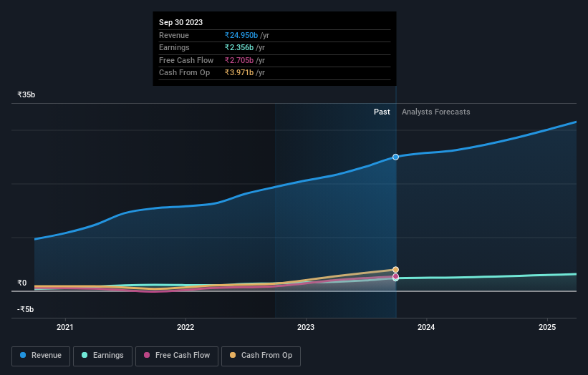Click the 2022 x-axis label
Image resolution: width=588 pixels, height=375 pixels.
[185, 327]
